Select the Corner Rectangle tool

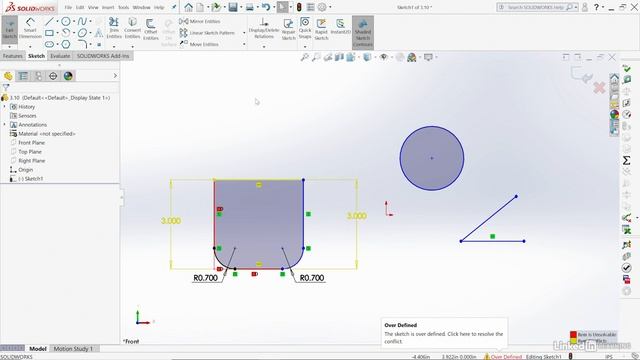pos(49,33)
